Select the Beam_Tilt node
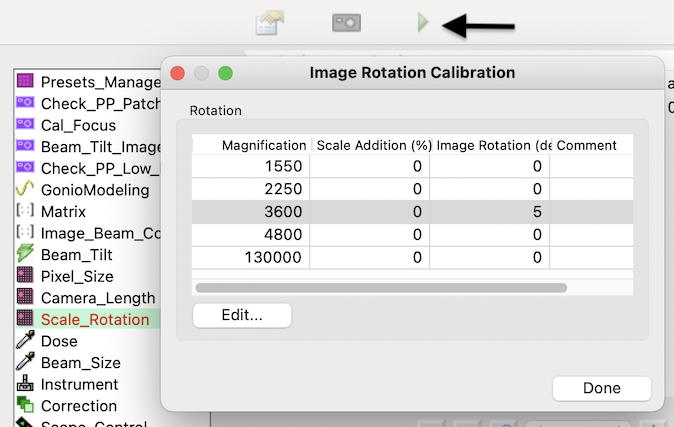 76,255
